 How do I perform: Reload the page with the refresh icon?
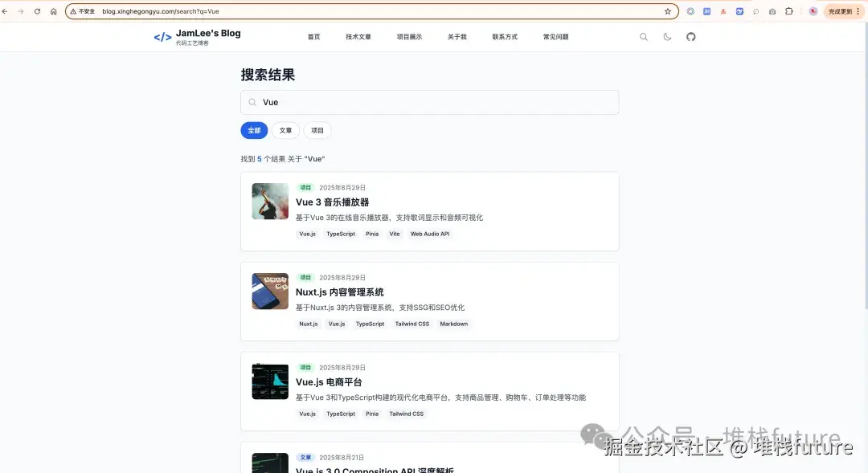click(37, 11)
